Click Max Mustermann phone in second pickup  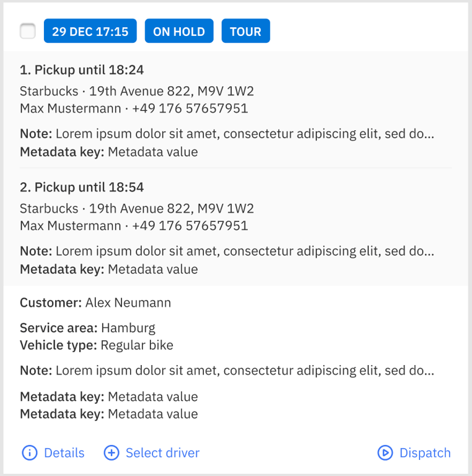pos(134,226)
